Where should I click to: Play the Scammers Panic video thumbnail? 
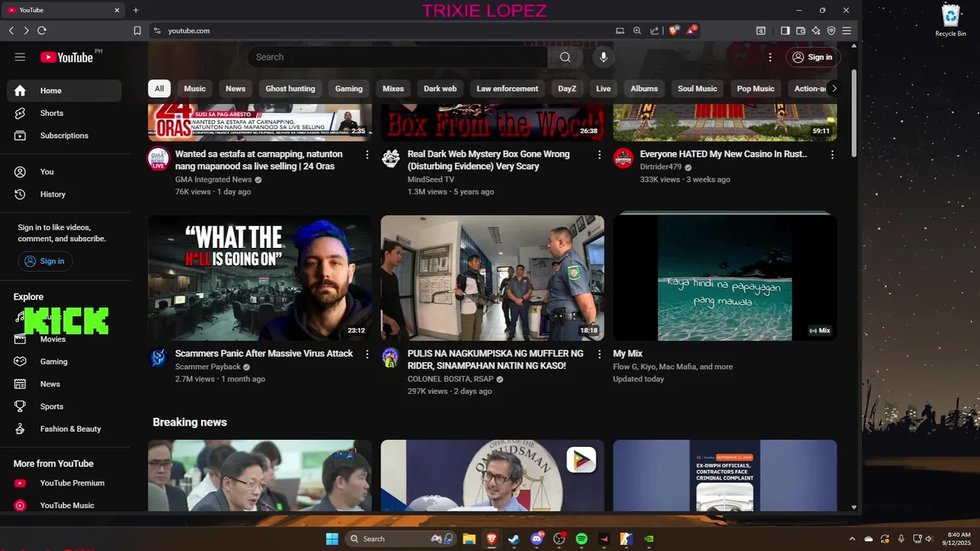tap(260, 278)
